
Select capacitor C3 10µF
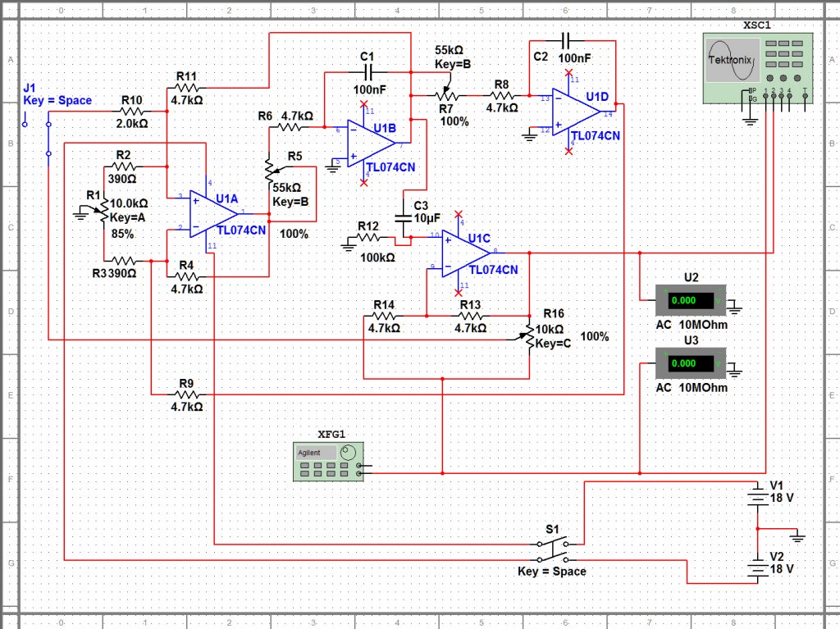403,217
